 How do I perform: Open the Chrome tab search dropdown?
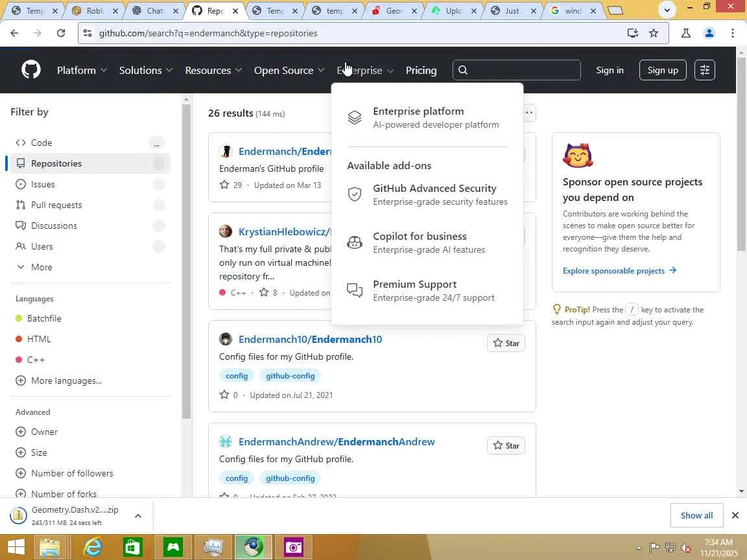point(667,10)
